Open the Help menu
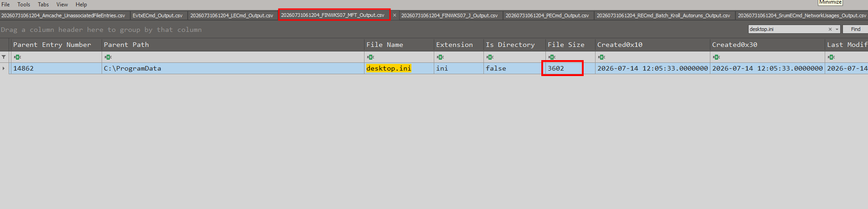 pyautogui.click(x=81, y=5)
